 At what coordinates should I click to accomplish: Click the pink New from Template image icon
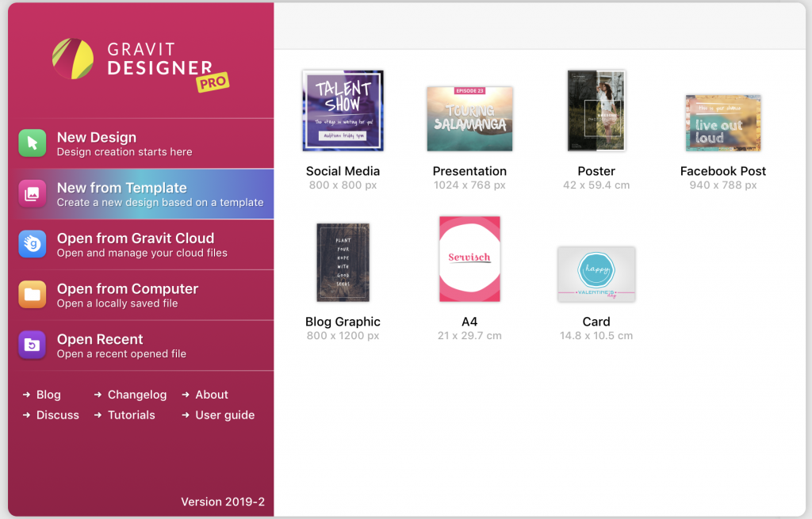click(32, 194)
